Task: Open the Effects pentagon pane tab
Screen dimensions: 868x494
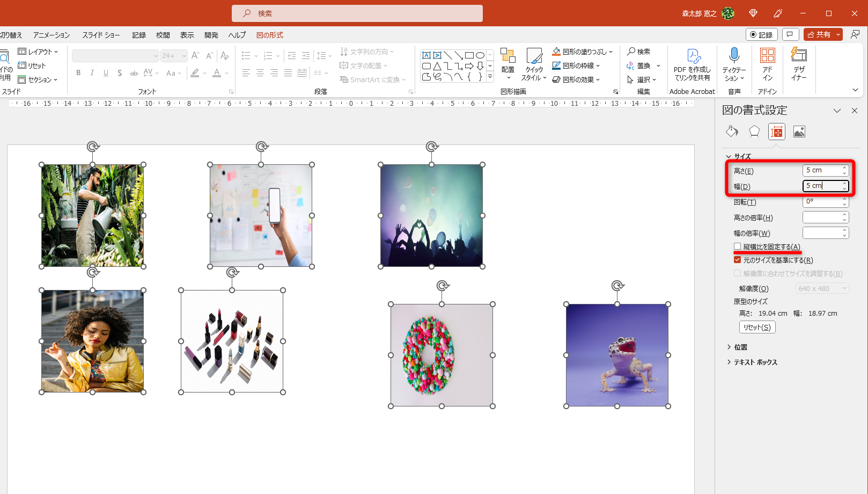Action: pos(754,132)
